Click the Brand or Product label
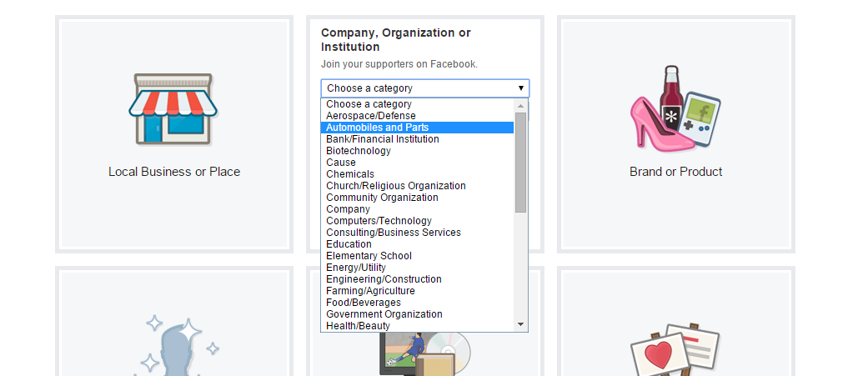This screenshot has width=868, height=376. click(675, 172)
